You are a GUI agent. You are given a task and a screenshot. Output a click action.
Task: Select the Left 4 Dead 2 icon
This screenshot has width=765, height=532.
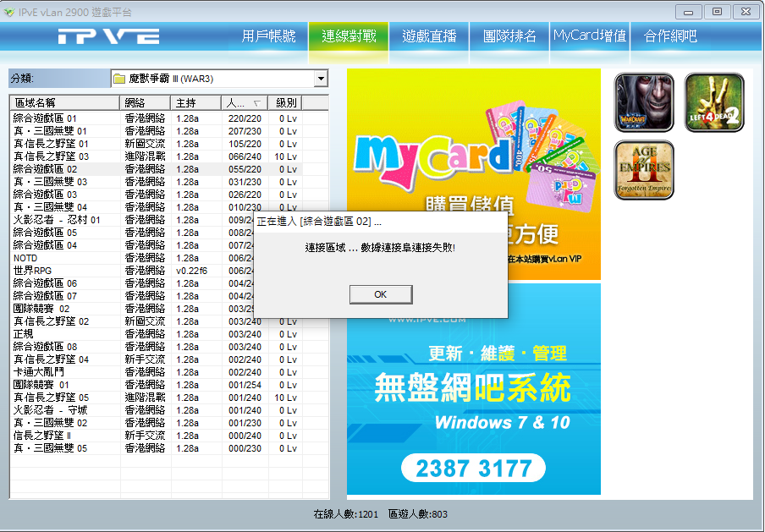tap(713, 102)
